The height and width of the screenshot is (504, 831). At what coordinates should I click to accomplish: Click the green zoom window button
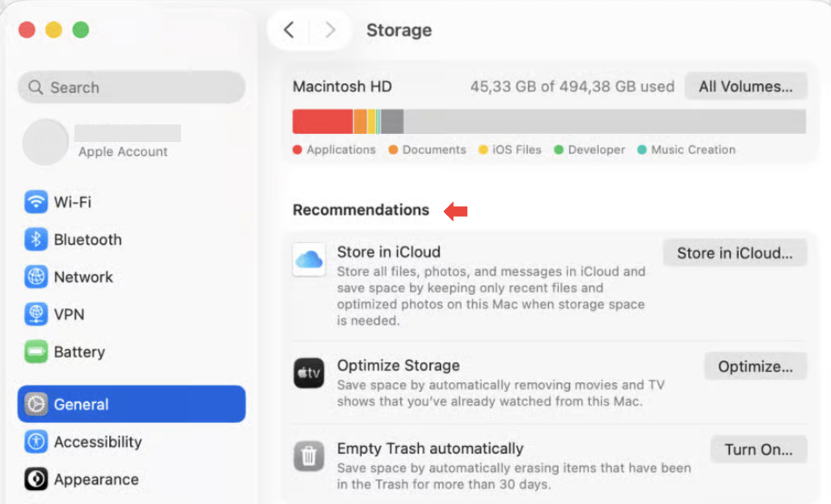pos(81,30)
